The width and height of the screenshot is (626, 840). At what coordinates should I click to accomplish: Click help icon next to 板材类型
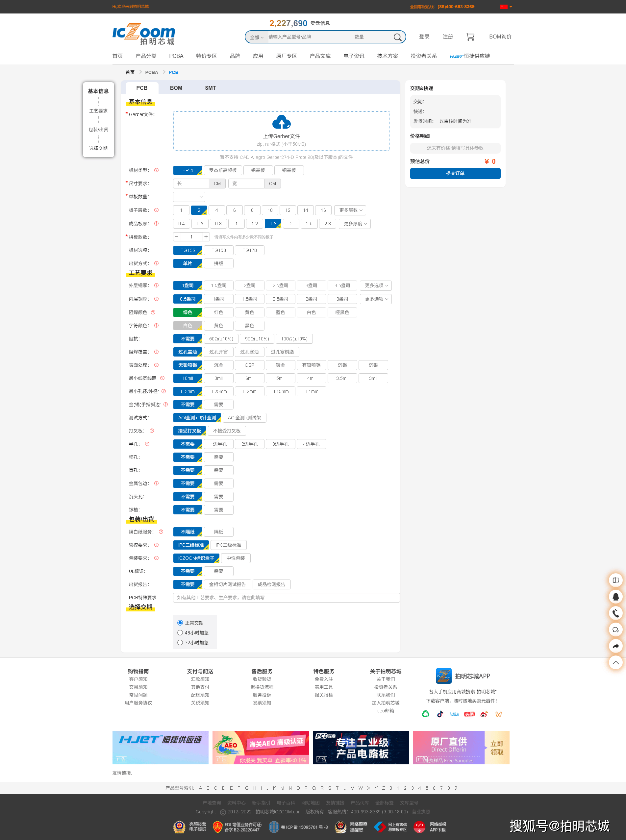pyautogui.click(x=156, y=170)
